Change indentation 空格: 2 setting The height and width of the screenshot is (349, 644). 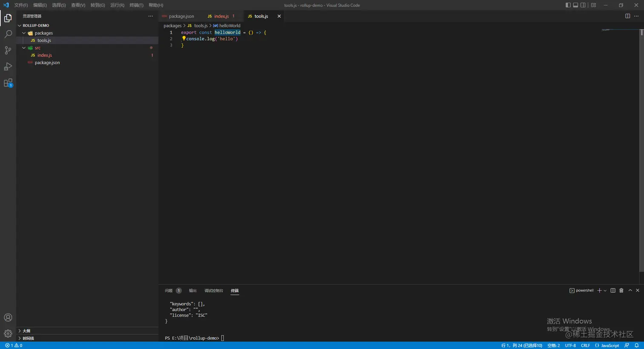tap(553, 346)
